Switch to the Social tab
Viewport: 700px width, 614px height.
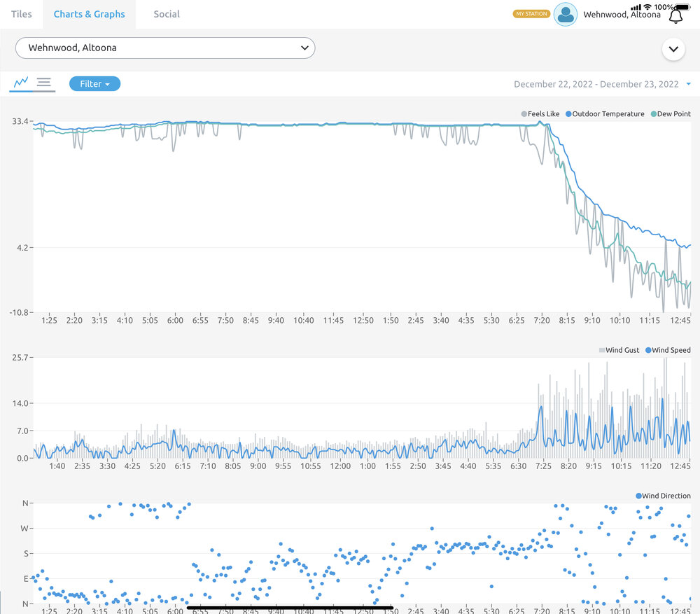coord(167,14)
